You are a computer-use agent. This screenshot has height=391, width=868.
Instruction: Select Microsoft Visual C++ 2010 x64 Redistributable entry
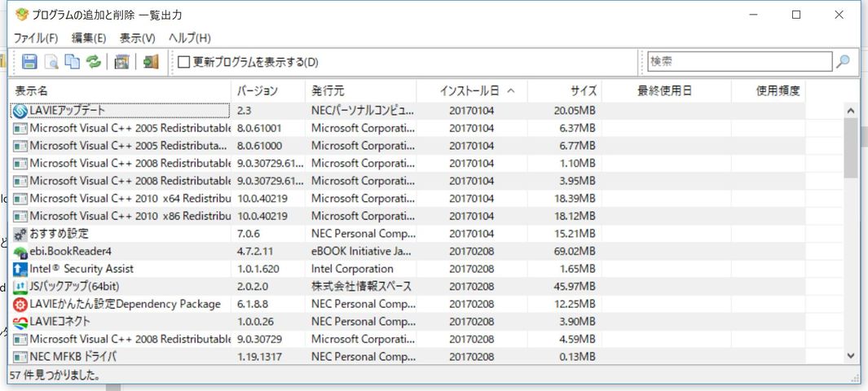(130, 199)
